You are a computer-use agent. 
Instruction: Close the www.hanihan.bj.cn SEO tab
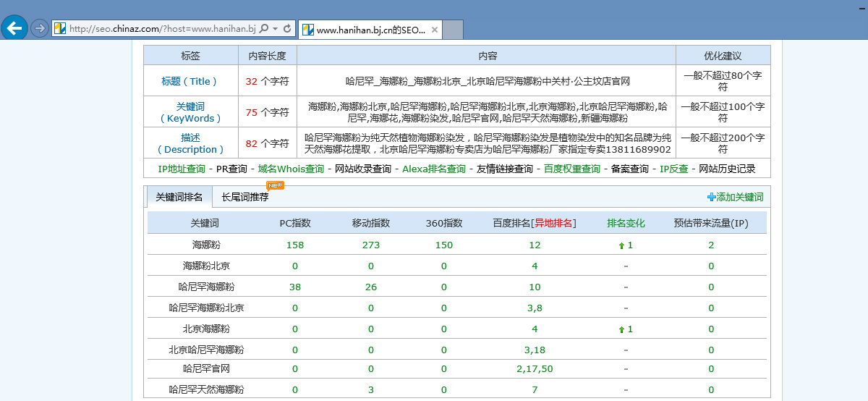pyautogui.click(x=434, y=30)
